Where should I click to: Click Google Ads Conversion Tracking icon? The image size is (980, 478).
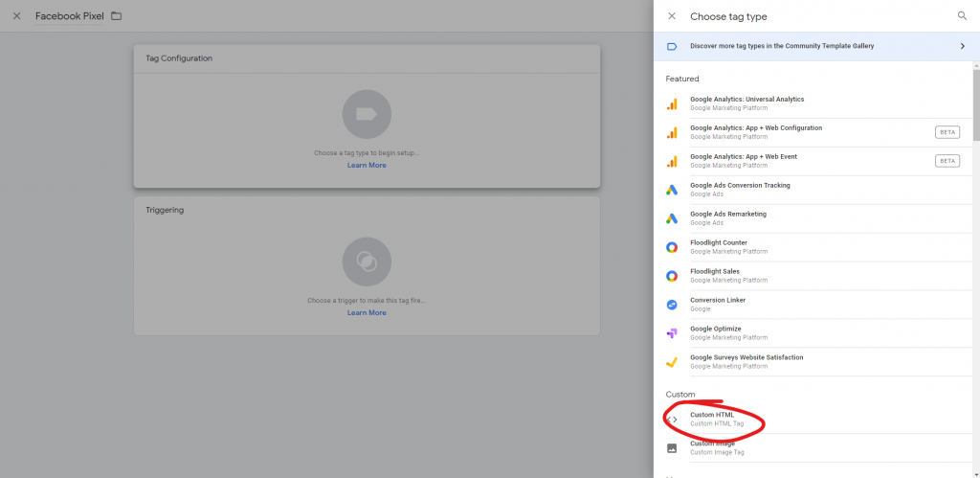pos(672,191)
